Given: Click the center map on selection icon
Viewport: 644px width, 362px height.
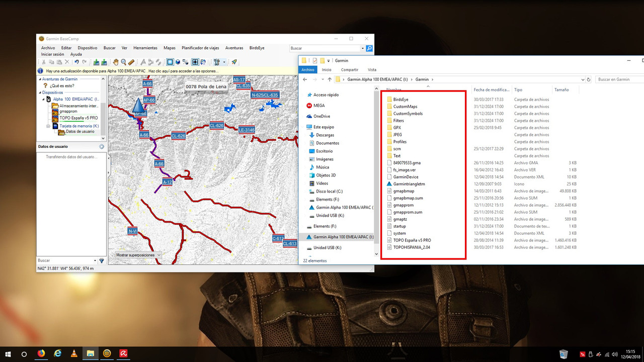Looking at the screenshot, I should 195,62.
